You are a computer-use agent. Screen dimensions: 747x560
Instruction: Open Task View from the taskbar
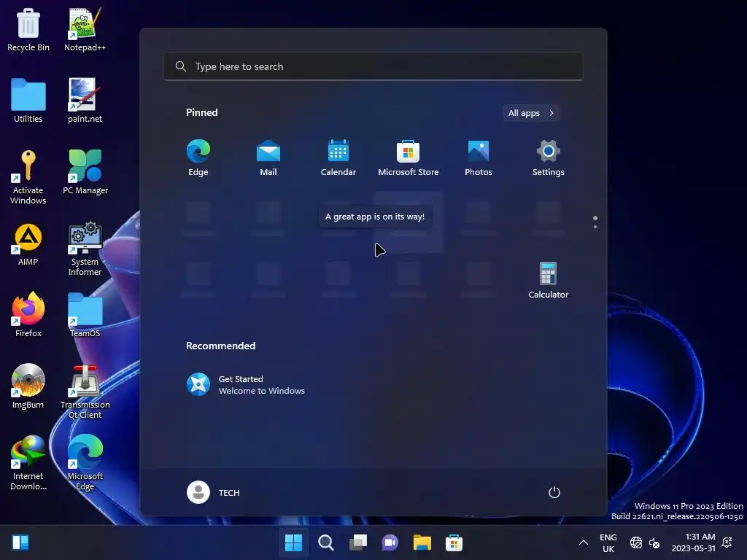click(357, 542)
